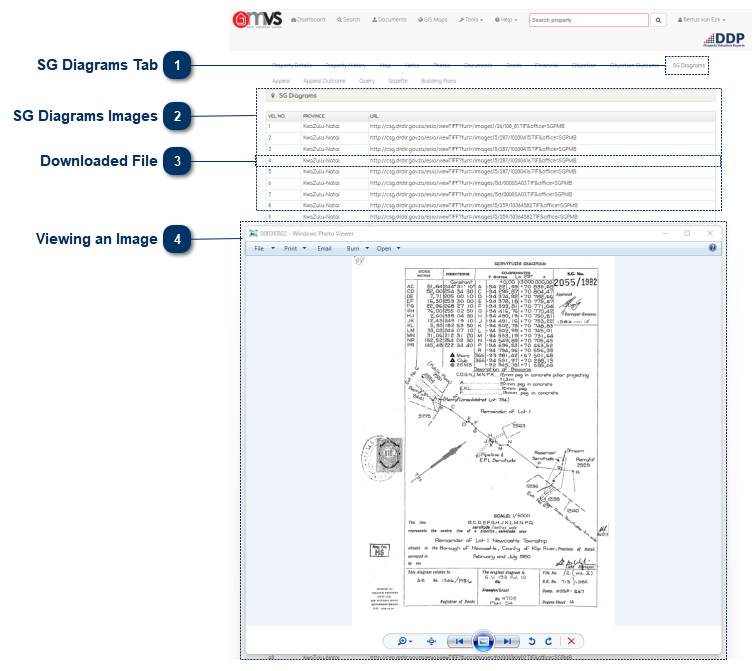This screenshot has width=755, height=671.
Task: Open the 10364582 URL in row 8
Action: tap(473, 206)
